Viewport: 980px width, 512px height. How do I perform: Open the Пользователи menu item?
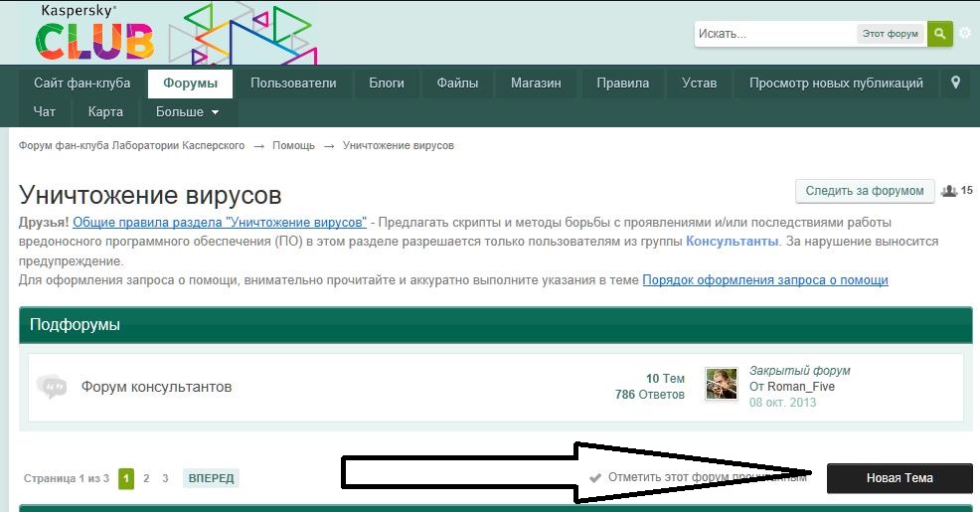coord(293,84)
